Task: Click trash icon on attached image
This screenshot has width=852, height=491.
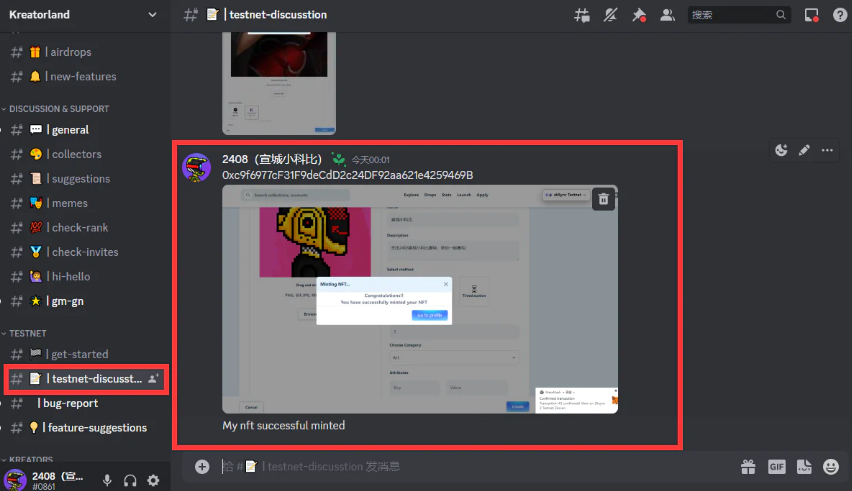Action: (x=603, y=199)
